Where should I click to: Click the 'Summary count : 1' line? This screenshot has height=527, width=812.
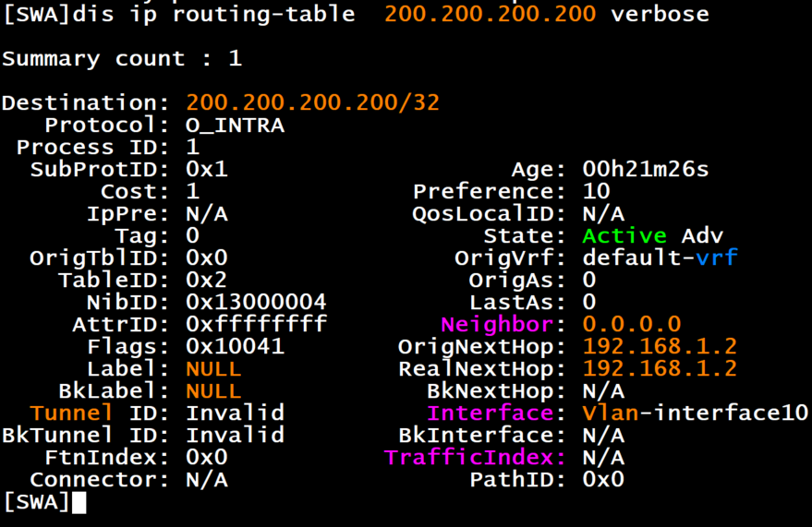[122, 58]
